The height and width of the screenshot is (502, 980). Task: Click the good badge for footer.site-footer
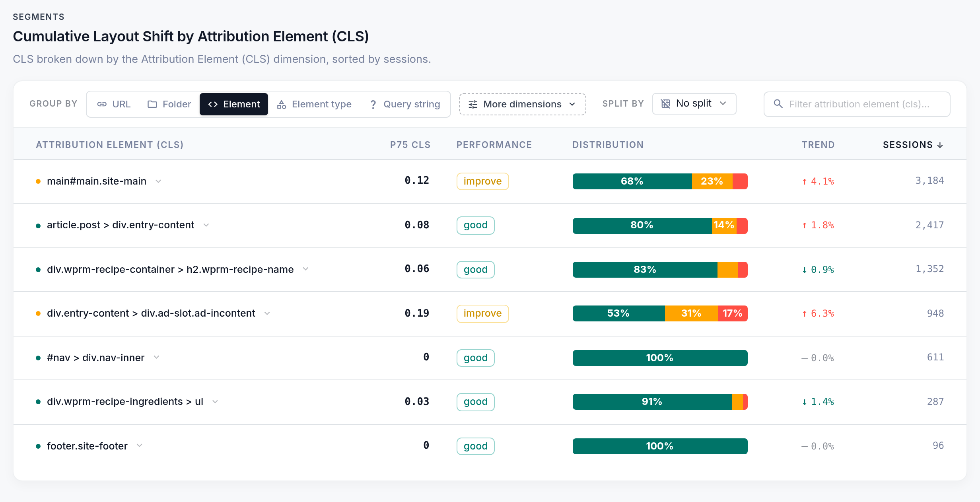click(x=475, y=446)
